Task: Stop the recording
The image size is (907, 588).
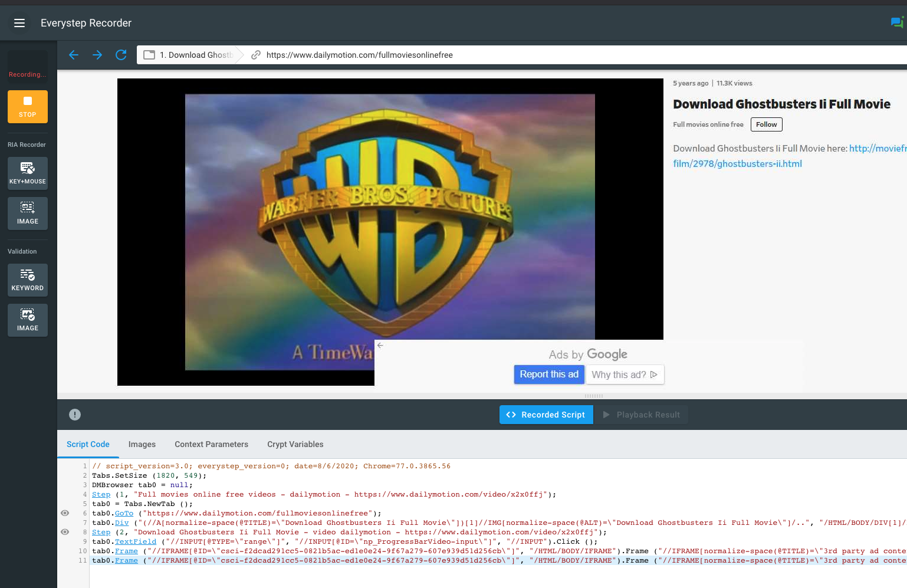Action: click(x=28, y=106)
